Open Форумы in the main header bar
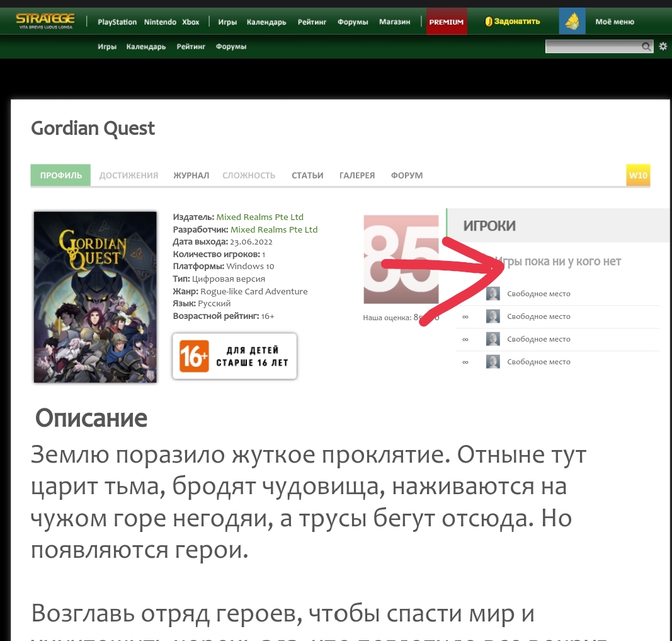 pyautogui.click(x=353, y=22)
